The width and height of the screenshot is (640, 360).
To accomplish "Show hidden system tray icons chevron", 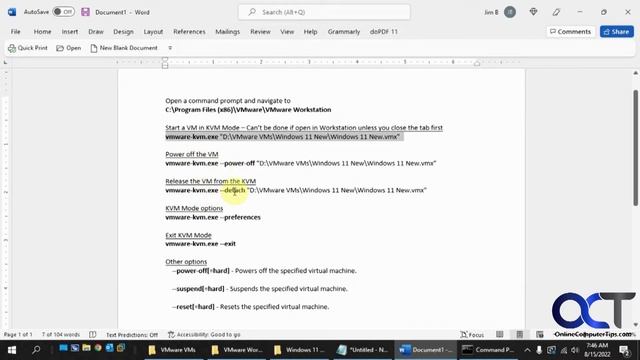I will (x=527, y=350).
